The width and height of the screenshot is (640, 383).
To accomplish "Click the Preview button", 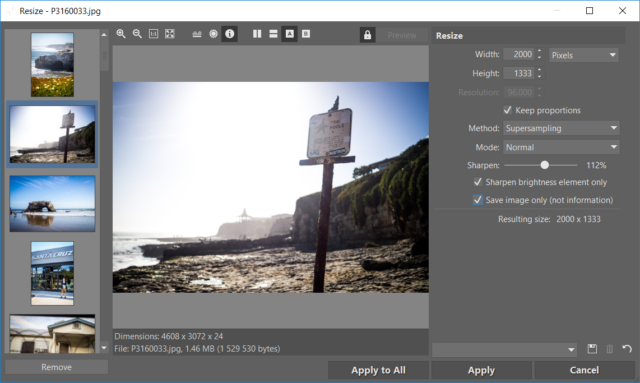I will pos(402,35).
